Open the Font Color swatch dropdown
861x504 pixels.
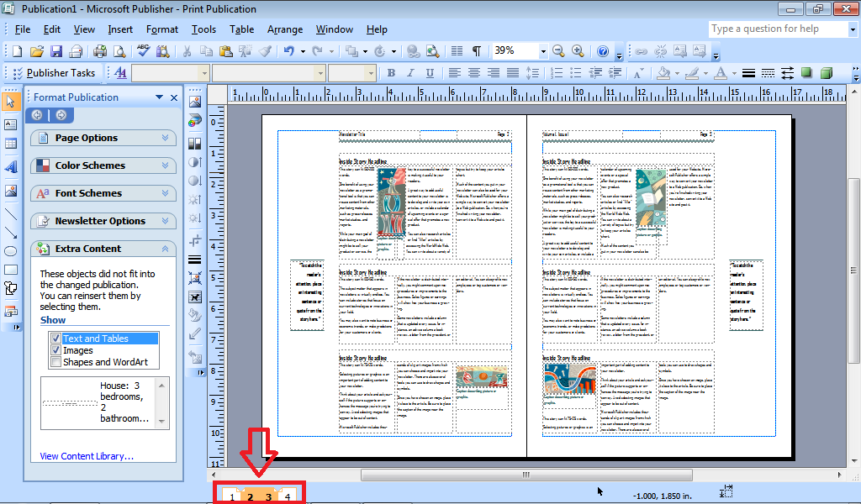click(733, 73)
